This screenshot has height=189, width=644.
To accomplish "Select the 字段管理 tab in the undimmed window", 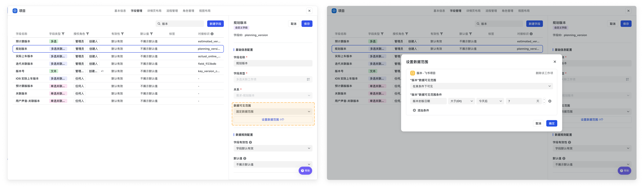I will (x=136, y=11).
